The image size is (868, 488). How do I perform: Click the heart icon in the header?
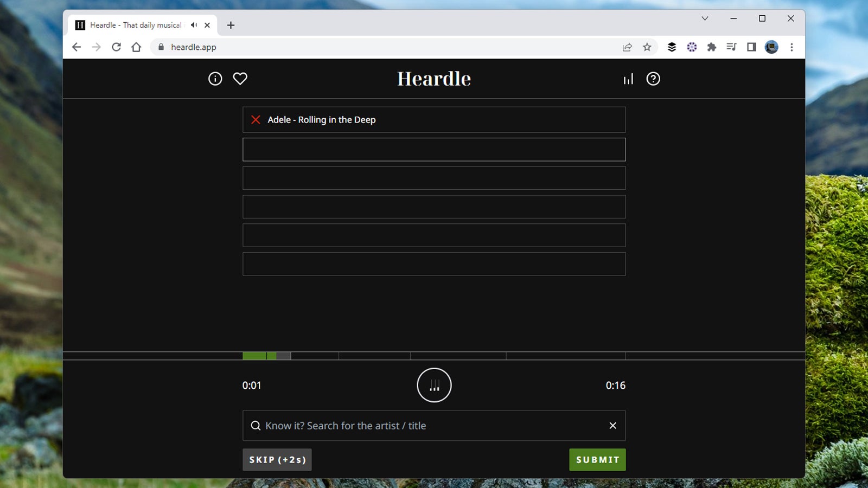(x=240, y=79)
